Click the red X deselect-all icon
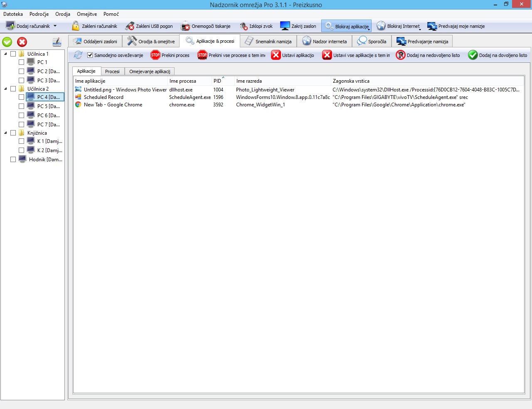Viewport: 532px width, 409px height. pos(22,42)
